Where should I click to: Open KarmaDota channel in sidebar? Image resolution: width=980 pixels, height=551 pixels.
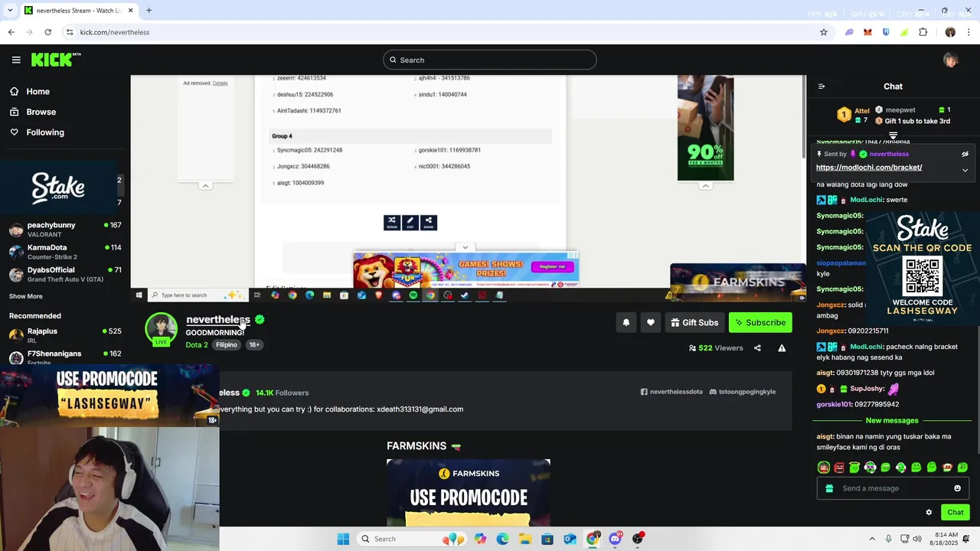pyautogui.click(x=65, y=252)
